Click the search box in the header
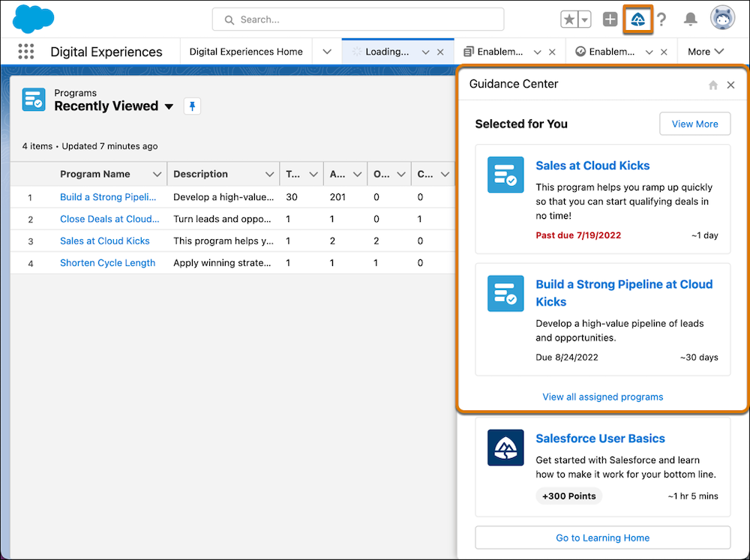 click(x=357, y=19)
